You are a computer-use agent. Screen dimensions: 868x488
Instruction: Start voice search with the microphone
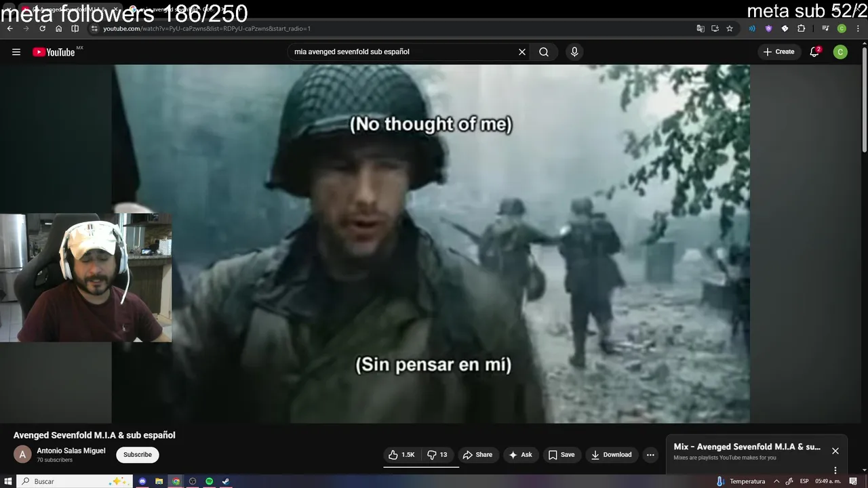pos(574,52)
